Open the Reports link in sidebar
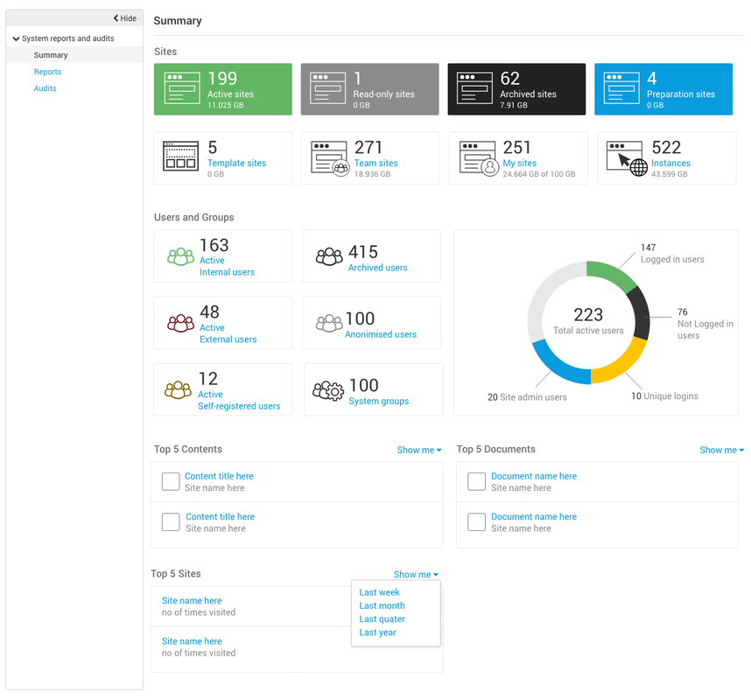 pyautogui.click(x=47, y=72)
